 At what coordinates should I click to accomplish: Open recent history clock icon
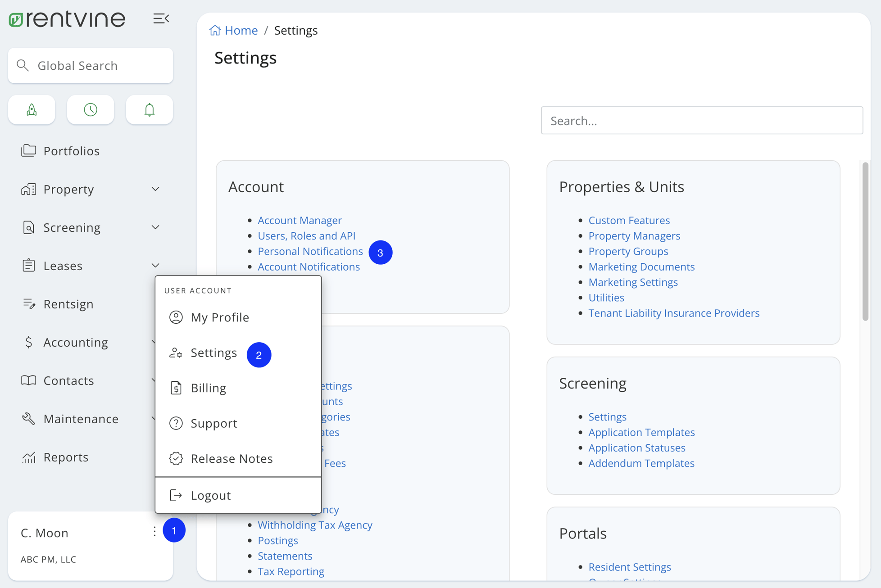(91, 109)
